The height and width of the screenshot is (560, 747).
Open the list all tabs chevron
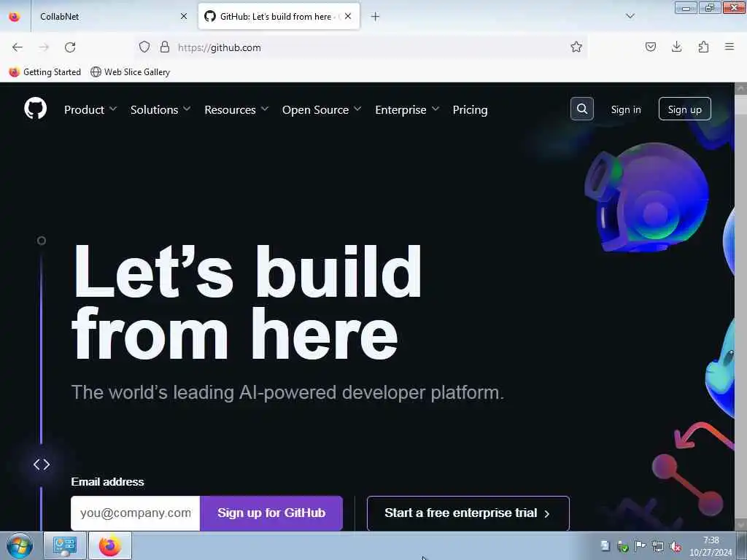[x=630, y=16]
